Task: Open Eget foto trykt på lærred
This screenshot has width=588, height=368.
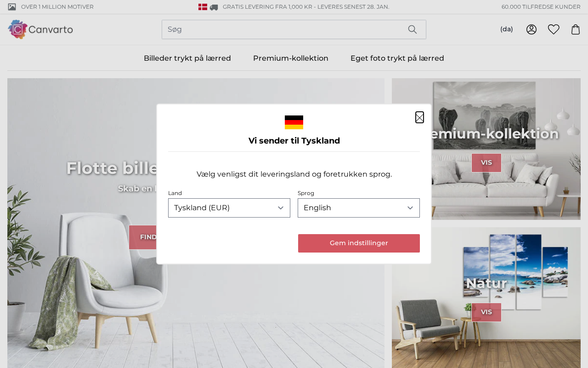Action: (x=397, y=58)
